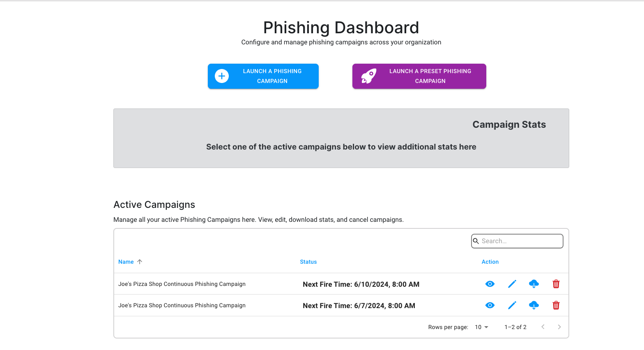This screenshot has height=350, width=644.
Task: Go to previous page of campaigns
Action: pos(543,327)
